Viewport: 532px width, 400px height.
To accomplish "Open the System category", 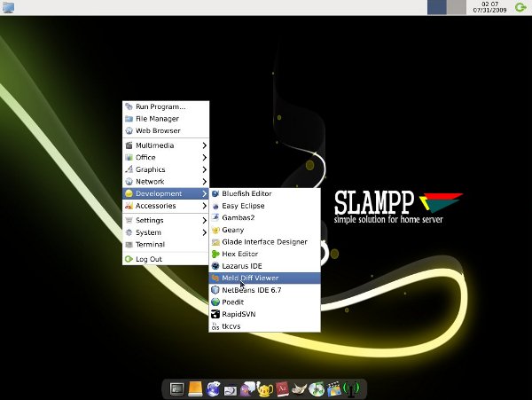I will (x=166, y=232).
